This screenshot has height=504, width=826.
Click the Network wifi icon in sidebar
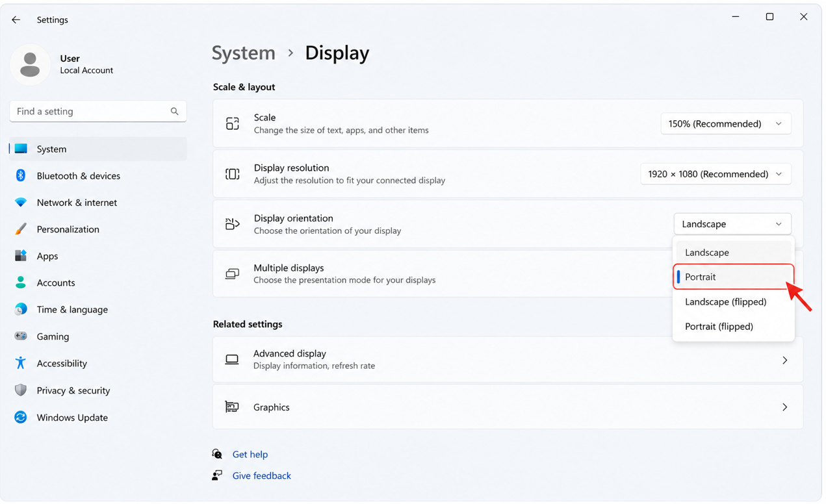pos(21,203)
